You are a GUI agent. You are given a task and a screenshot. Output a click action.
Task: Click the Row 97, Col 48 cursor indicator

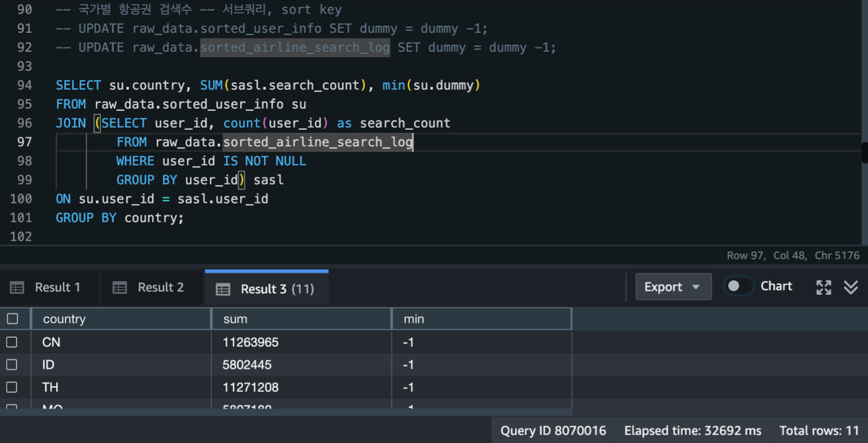click(768, 256)
